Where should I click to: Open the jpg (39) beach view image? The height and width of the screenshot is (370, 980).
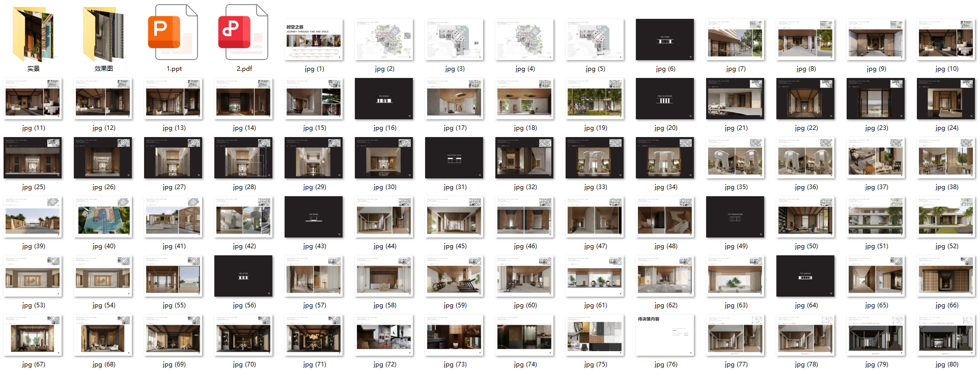(33, 217)
